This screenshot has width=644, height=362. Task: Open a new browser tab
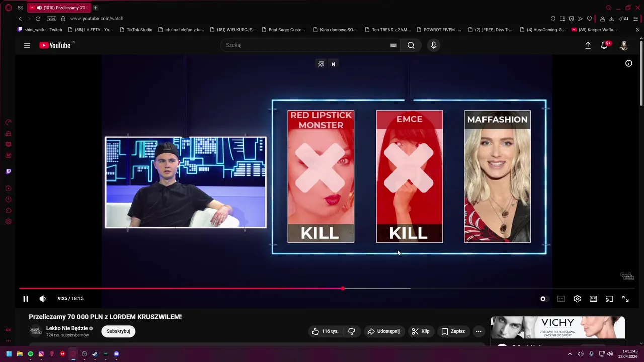95,8
